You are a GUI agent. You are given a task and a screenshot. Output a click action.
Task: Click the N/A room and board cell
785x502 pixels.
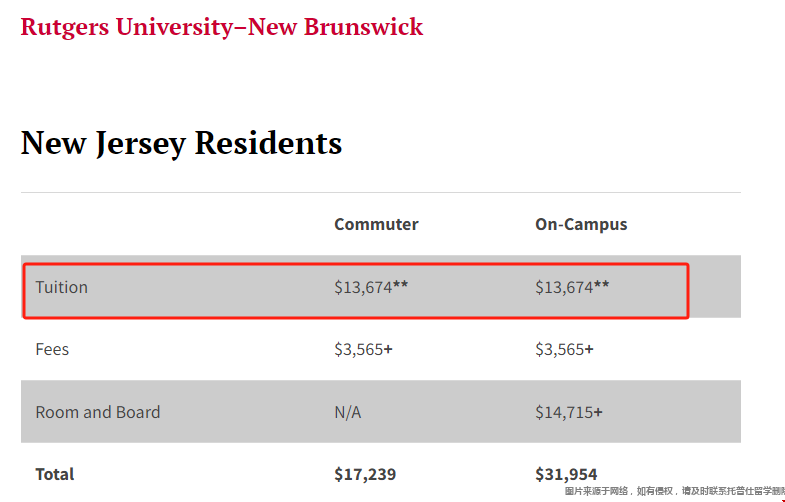point(347,412)
